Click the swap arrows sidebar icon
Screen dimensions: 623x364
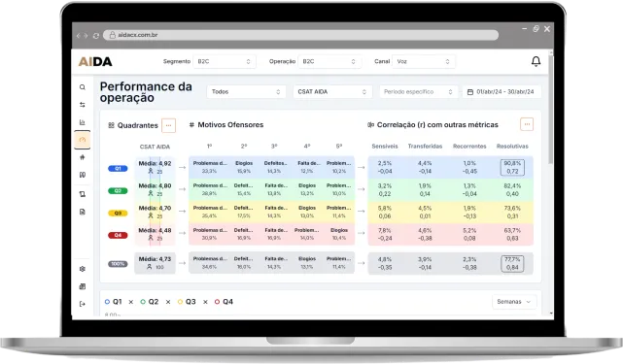pos(83,105)
